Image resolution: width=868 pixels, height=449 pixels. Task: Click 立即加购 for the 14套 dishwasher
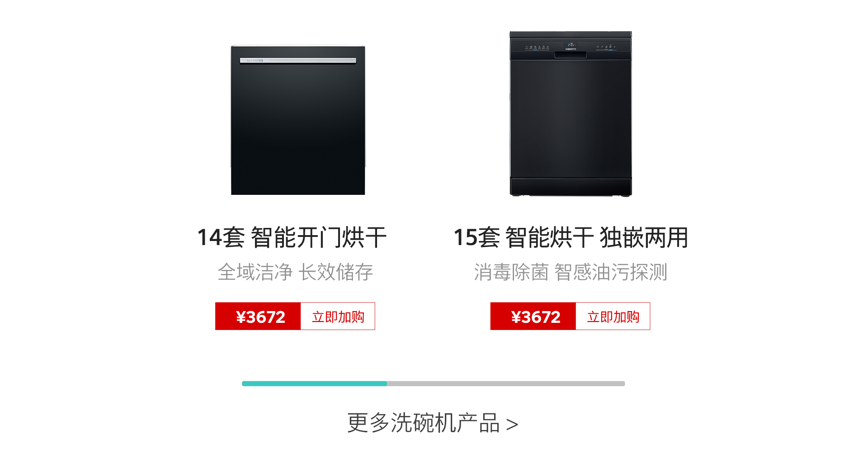pyautogui.click(x=338, y=316)
